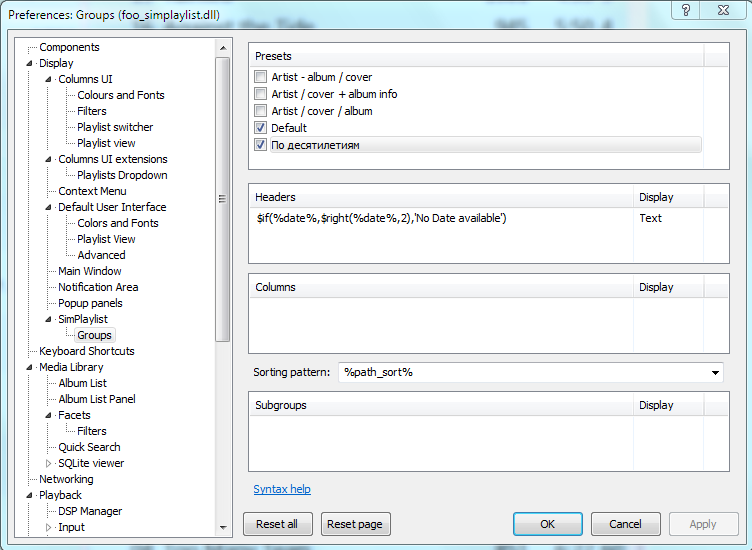Confirm with the OK button
This screenshot has height=550, width=752.
(x=548, y=524)
